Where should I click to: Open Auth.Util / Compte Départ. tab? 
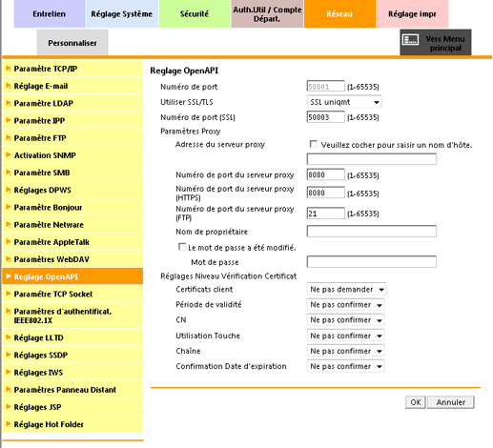267,14
